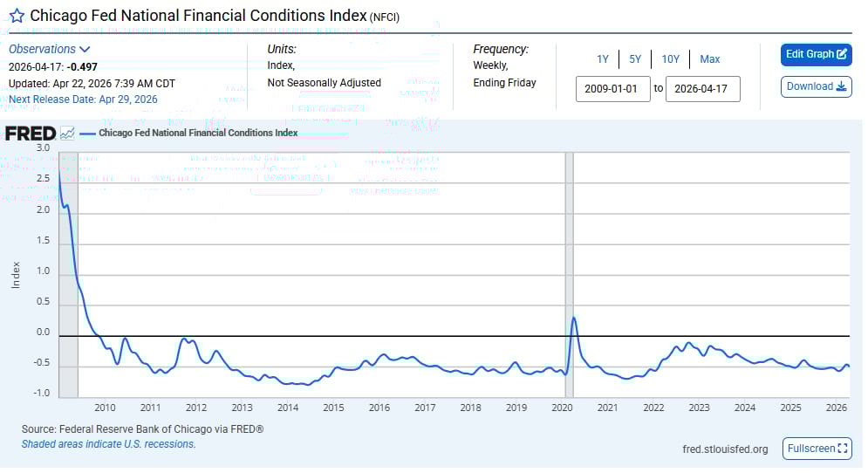Select the 5Y time range
The image size is (868, 473).
click(x=635, y=59)
